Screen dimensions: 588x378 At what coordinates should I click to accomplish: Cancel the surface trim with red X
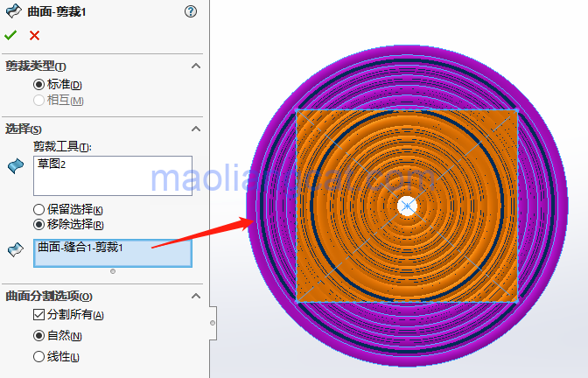click(34, 36)
